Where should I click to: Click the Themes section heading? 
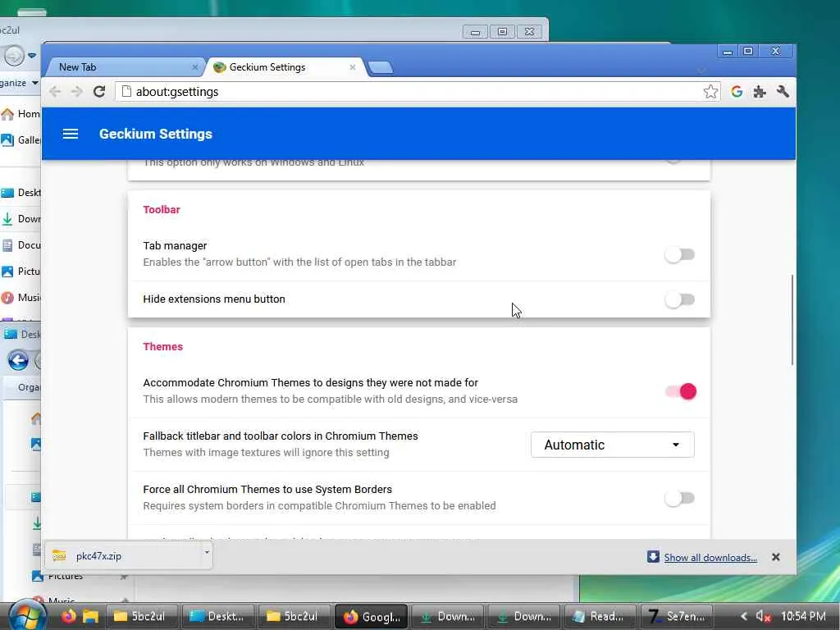[163, 347]
